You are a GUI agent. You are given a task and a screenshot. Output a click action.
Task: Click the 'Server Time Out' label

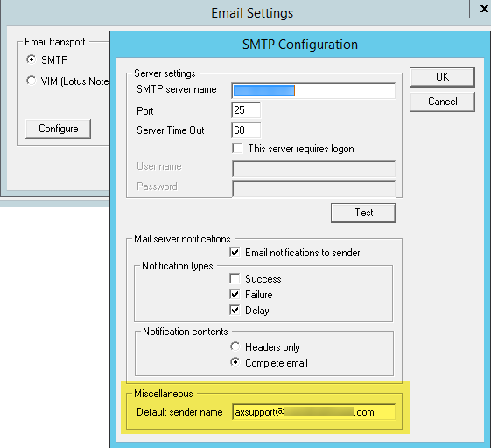171,129
